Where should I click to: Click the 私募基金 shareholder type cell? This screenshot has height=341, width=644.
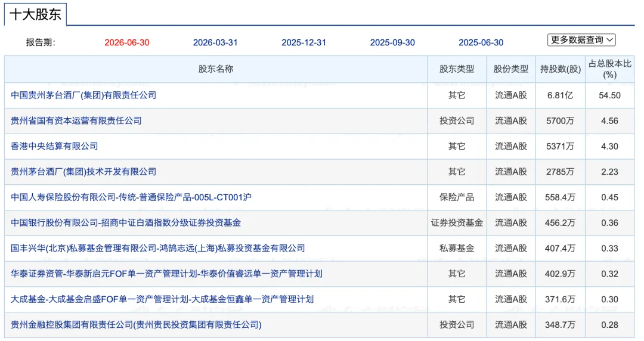457,248
